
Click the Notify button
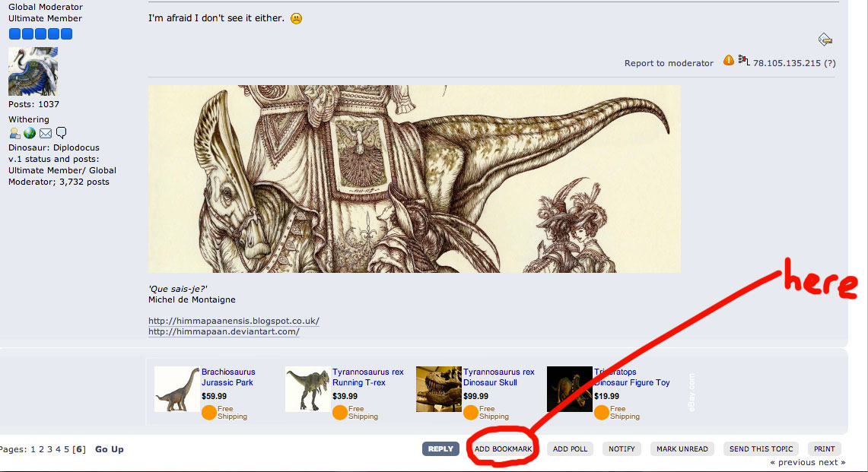tap(622, 448)
